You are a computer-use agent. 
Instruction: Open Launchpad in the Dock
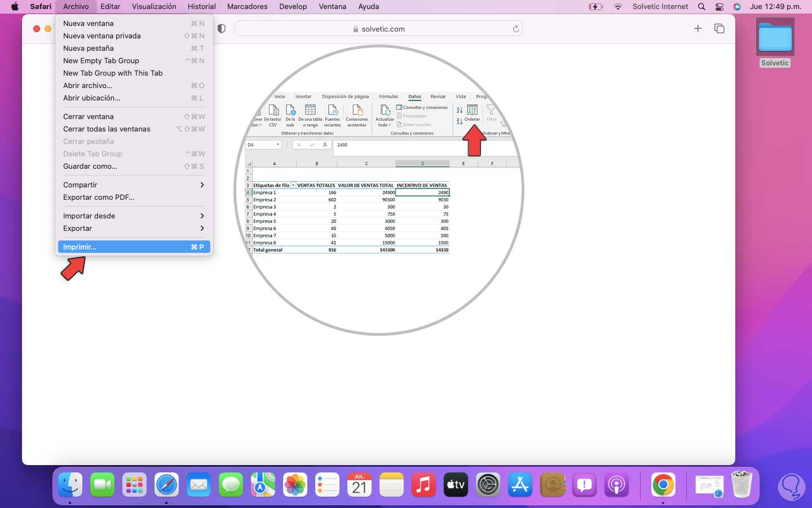134,485
